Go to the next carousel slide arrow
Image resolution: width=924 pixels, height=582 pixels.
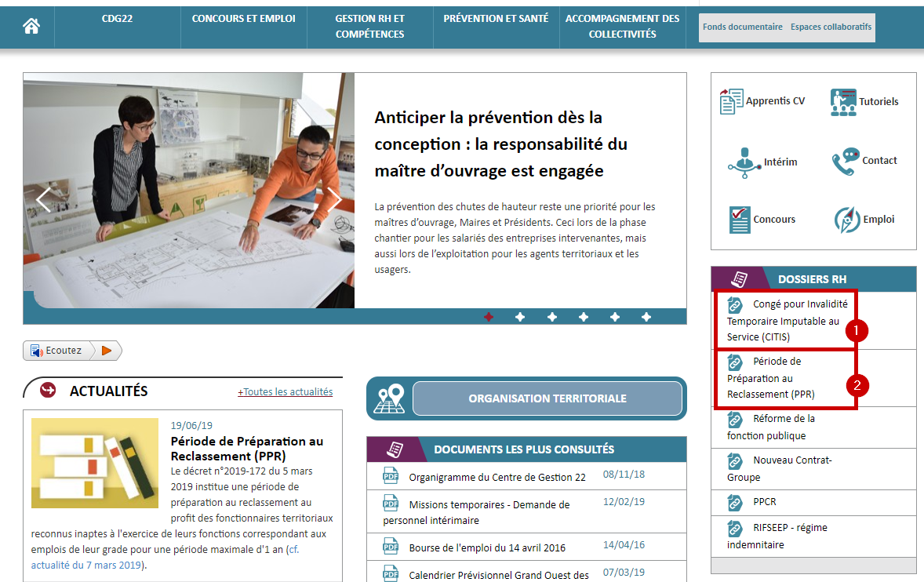click(335, 200)
